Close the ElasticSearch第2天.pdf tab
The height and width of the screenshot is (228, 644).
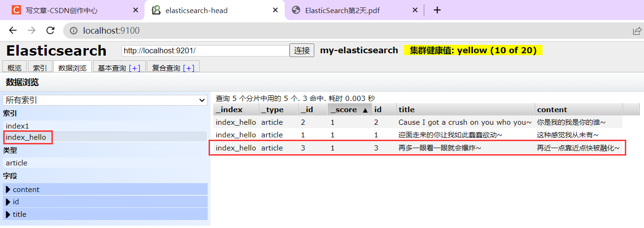point(415,10)
